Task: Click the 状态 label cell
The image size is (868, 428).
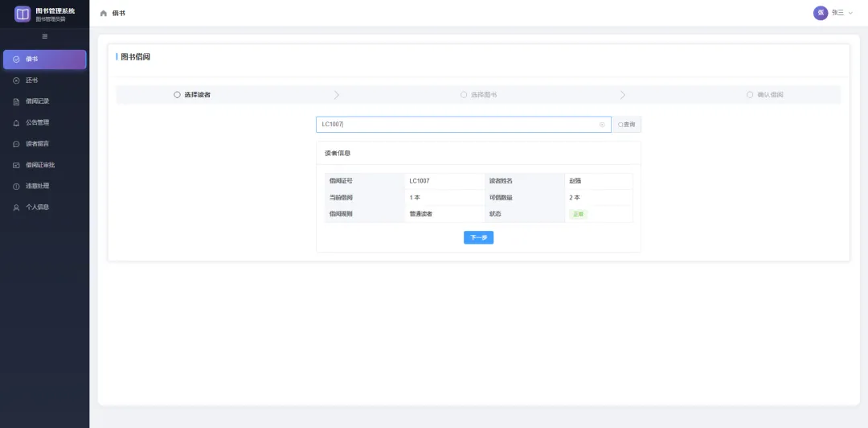Action: click(x=525, y=214)
